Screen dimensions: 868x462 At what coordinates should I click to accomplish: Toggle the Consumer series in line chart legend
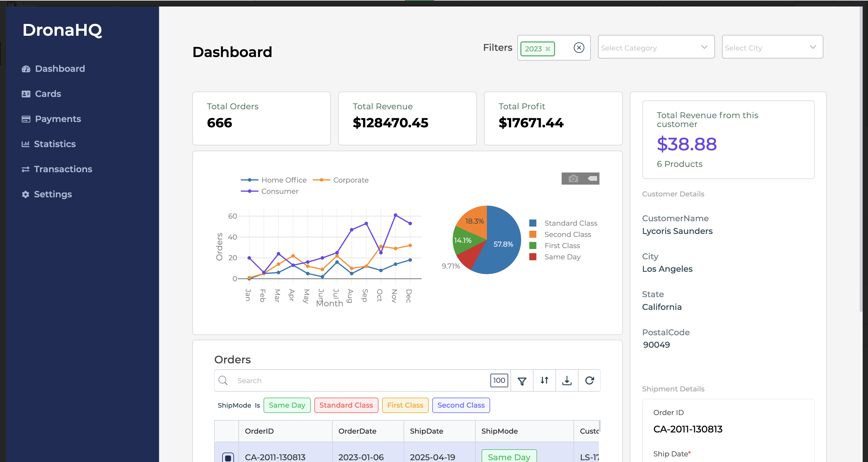point(279,191)
